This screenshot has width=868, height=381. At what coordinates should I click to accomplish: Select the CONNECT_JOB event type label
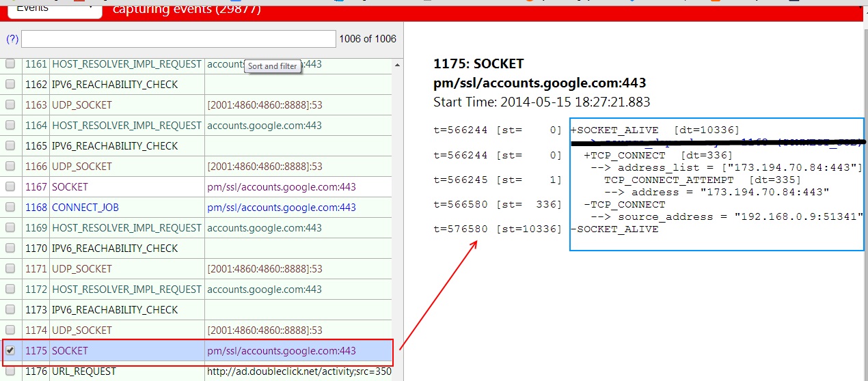(85, 208)
